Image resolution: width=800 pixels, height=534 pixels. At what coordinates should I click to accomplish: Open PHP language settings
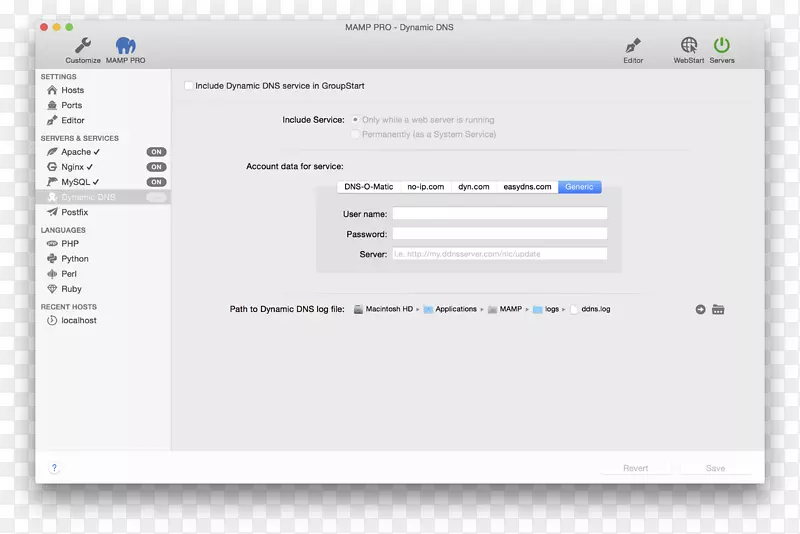(103, 244)
